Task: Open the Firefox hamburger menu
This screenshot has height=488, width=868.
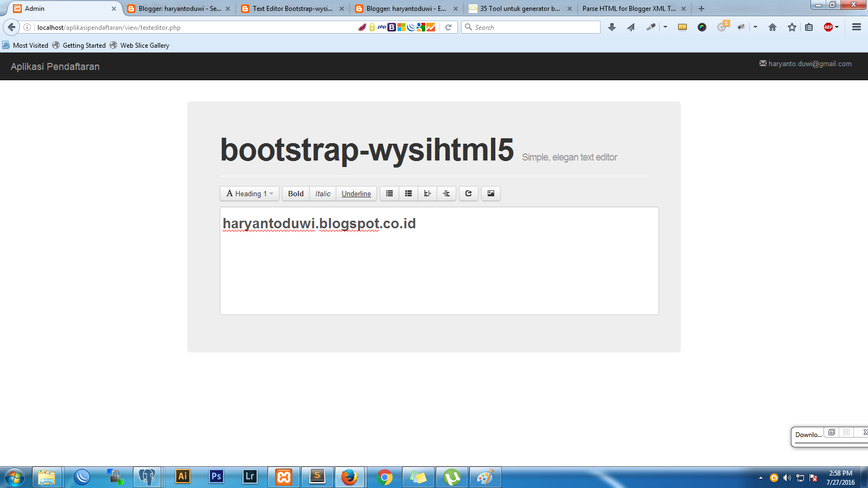Action: click(857, 27)
